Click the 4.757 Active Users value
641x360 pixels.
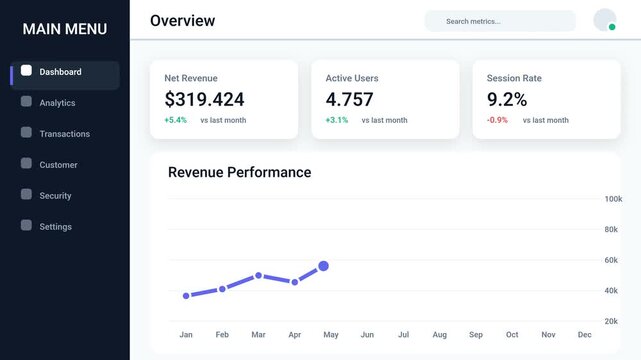[x=350, y=99]
